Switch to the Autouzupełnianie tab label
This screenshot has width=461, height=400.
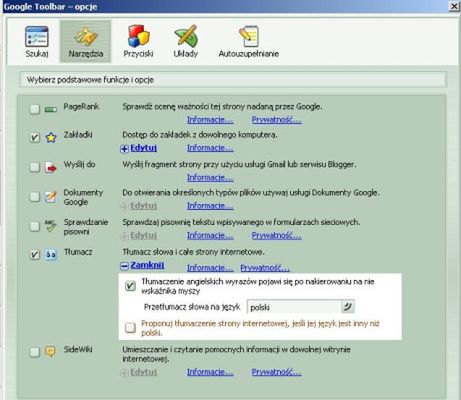[249, 54]
